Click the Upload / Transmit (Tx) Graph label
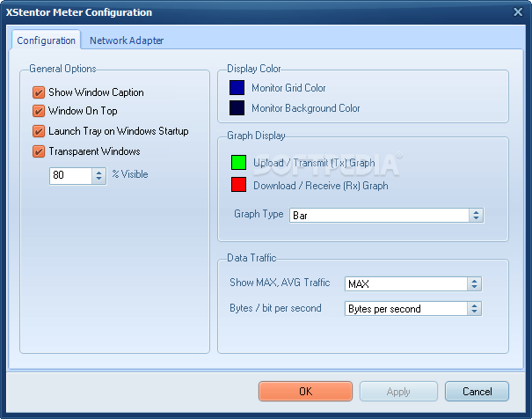This screenshot has width=532, height=419. 314,163
